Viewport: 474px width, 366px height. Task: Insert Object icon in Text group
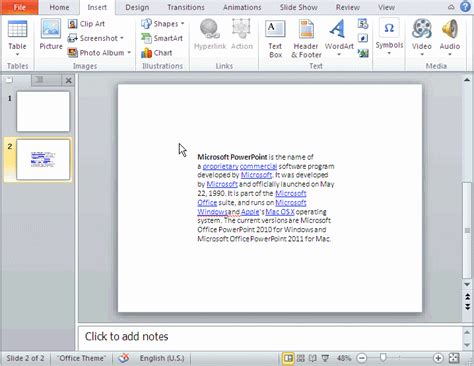363,53
